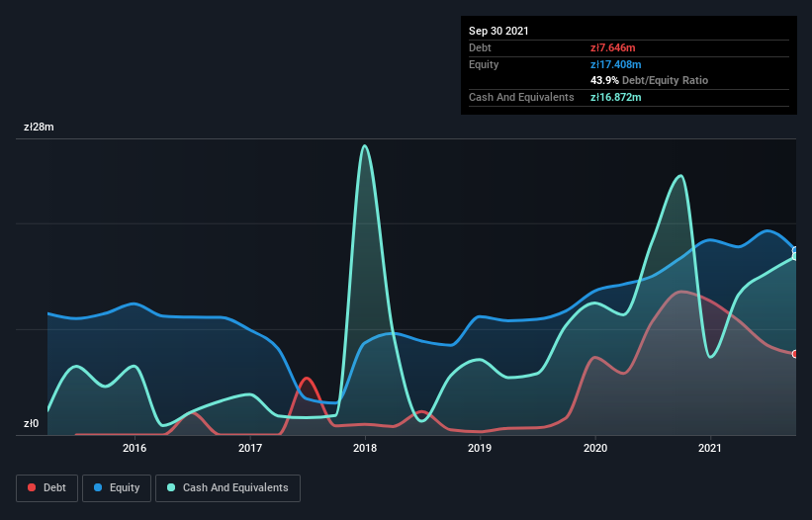Image resolution: width=812 pixels, height=520 pixels.
Task: Click the zł17.408m equity value
Action: [x=616, y=64]
